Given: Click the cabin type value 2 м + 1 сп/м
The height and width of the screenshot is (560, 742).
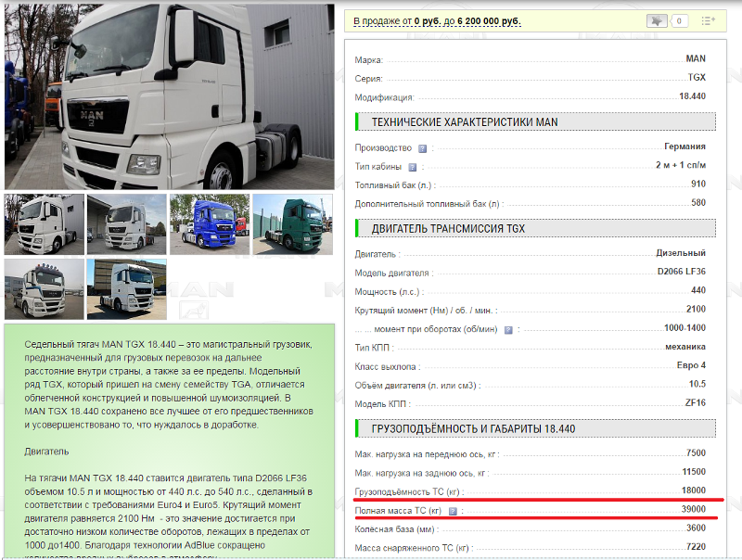Looking at the screenshot, I should pos(681,165).
